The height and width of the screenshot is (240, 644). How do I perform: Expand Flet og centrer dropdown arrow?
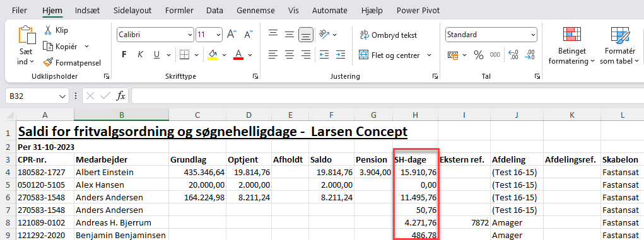(x=429, y=55)
